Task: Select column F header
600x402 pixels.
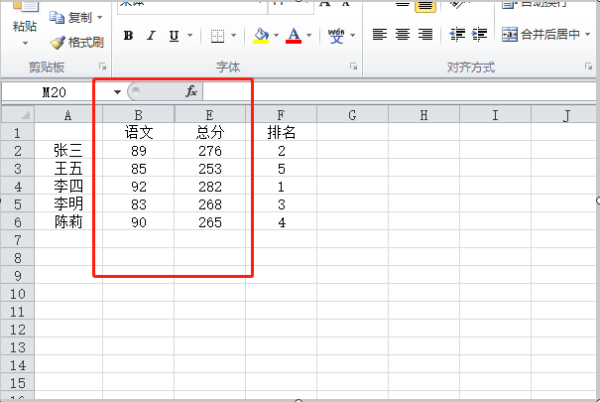Action: (281, 115)
